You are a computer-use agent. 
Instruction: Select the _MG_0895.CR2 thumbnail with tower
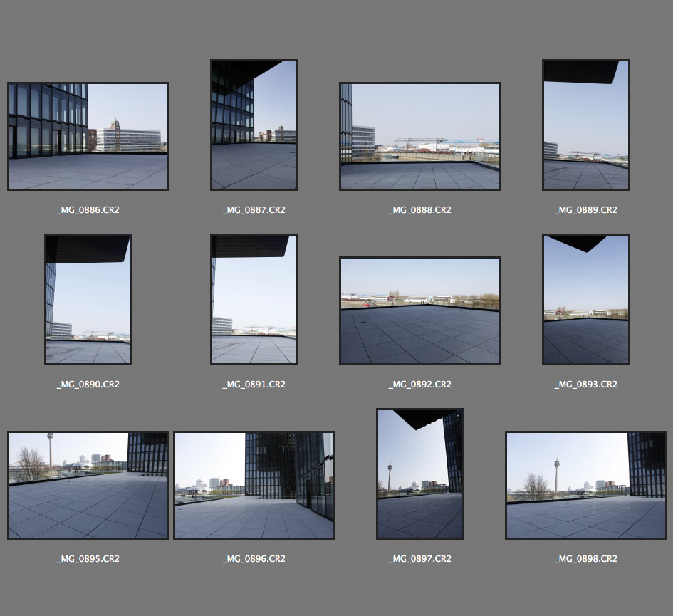coord(88,485)
